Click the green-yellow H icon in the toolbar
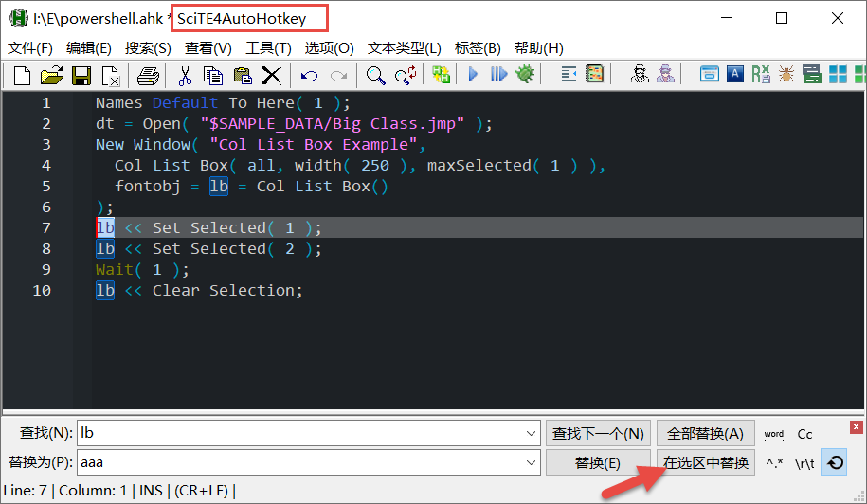867x504 pixels. [x=442, y=75]
